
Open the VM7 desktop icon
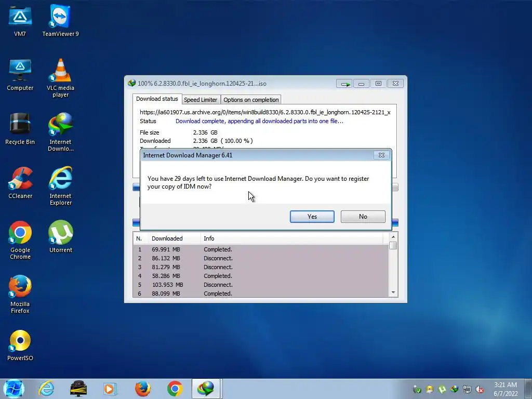point(20,21)
